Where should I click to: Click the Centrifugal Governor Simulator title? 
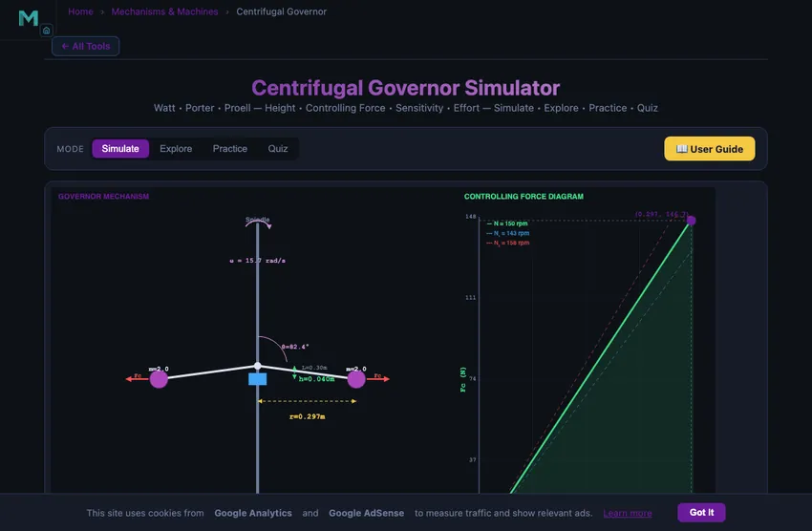point(405,88)
